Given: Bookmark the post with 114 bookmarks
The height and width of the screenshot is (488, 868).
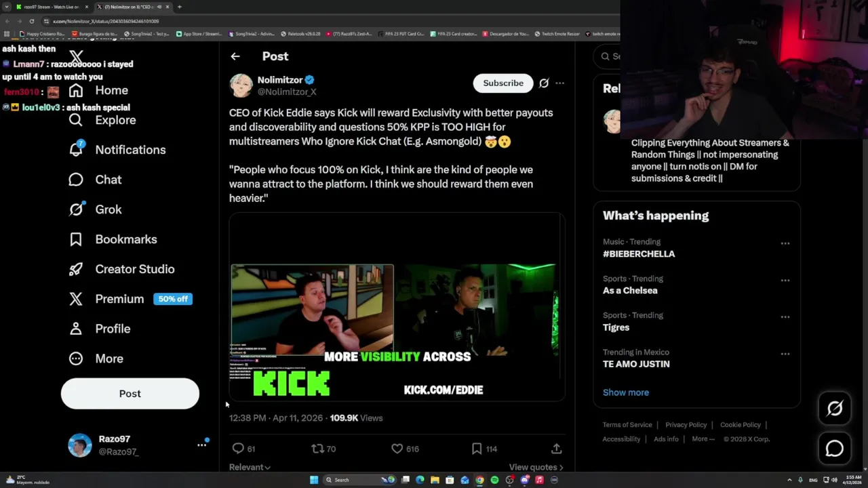Looking at the screenshot, I should [484, 449].
